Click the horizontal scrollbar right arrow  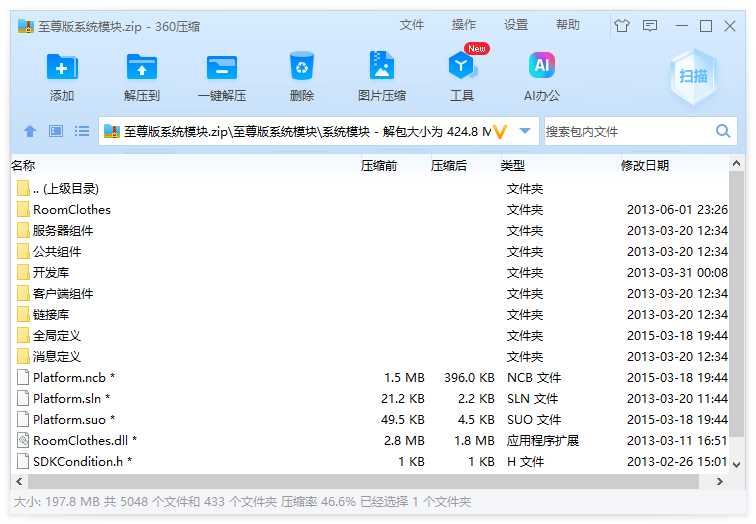tap(719, 481)
